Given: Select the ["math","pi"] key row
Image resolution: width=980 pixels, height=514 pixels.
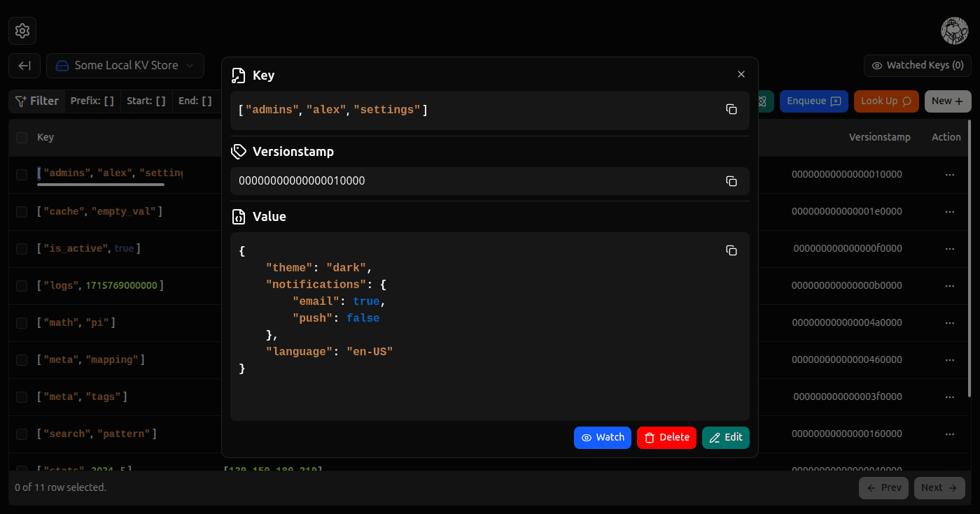Looking at the screenshot, I should 76,323.
